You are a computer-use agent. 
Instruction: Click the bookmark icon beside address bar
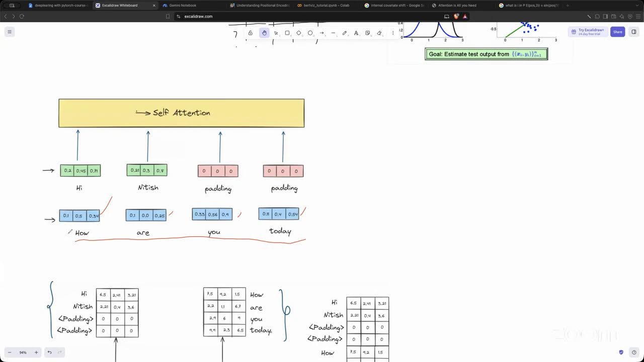coord(168,16)
